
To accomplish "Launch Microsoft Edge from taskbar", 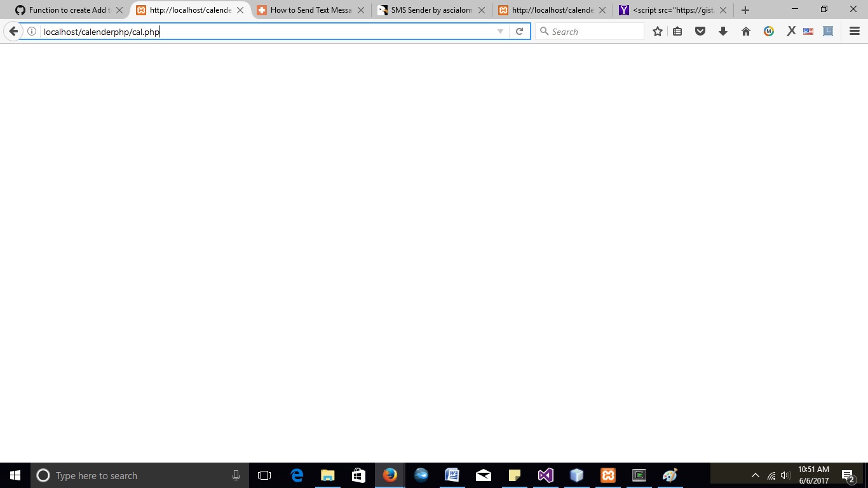I will (x=297, y=475).
